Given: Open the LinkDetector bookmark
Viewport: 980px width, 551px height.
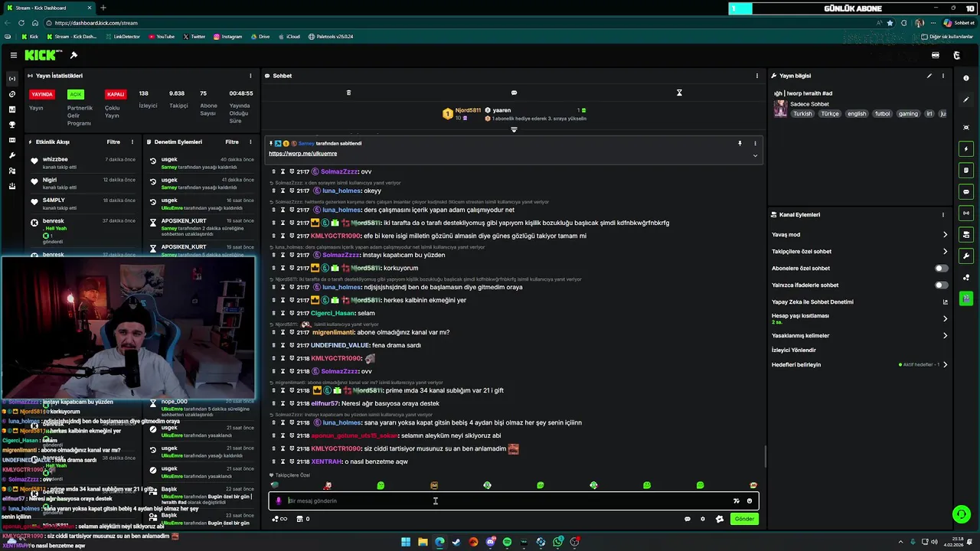Looking at the screenshot, I should click(122, 37).
